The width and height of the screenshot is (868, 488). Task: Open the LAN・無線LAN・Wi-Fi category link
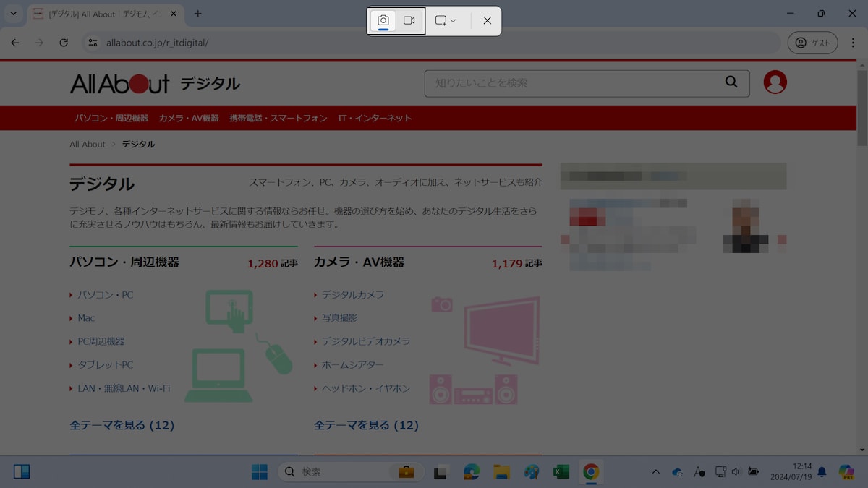pos(124,388)
